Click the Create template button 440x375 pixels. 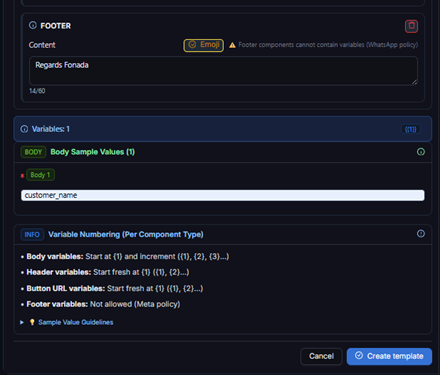click(389, 356)
